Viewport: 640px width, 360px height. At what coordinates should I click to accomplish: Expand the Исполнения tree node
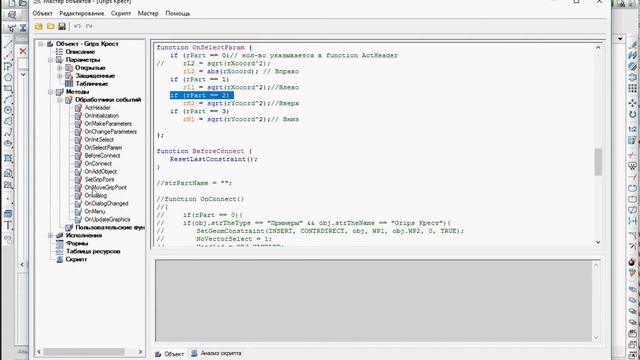(x=51, y=236)
